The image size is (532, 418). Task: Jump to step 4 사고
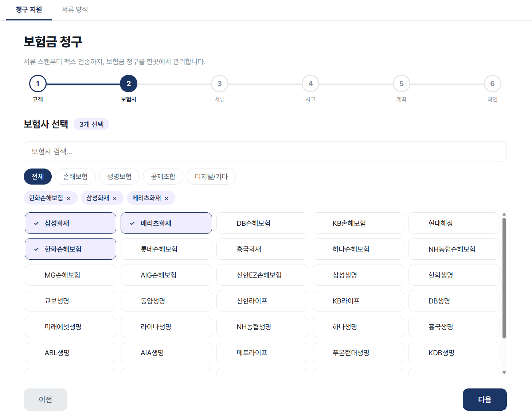click(x=310, y=84)
